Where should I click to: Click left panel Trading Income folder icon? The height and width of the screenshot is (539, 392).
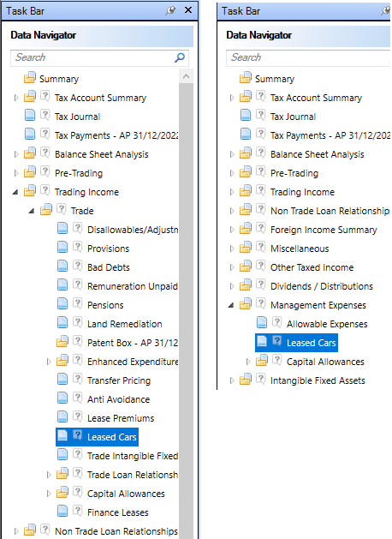29,190
